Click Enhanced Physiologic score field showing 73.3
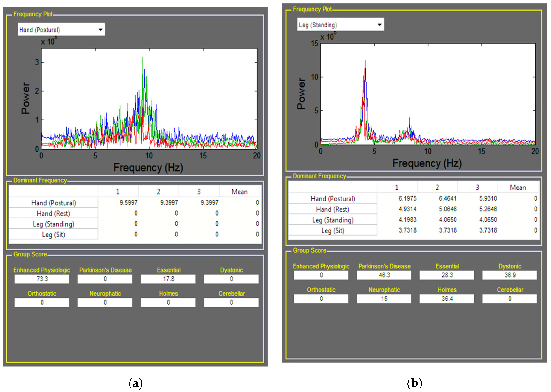 [x=42, y=279]
